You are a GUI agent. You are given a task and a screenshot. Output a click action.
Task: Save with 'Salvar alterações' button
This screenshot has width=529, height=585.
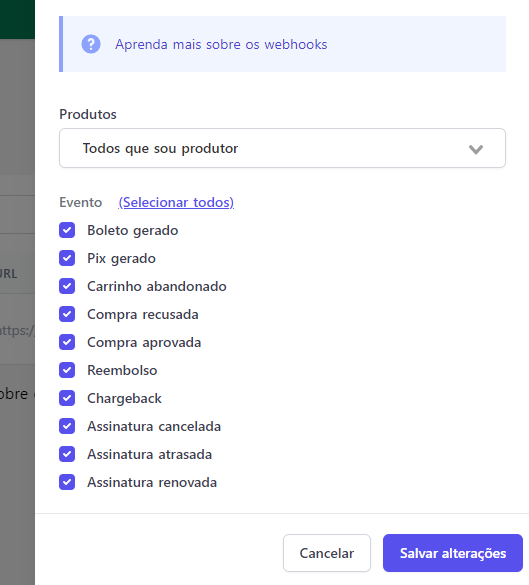click(x=453, y=553)
